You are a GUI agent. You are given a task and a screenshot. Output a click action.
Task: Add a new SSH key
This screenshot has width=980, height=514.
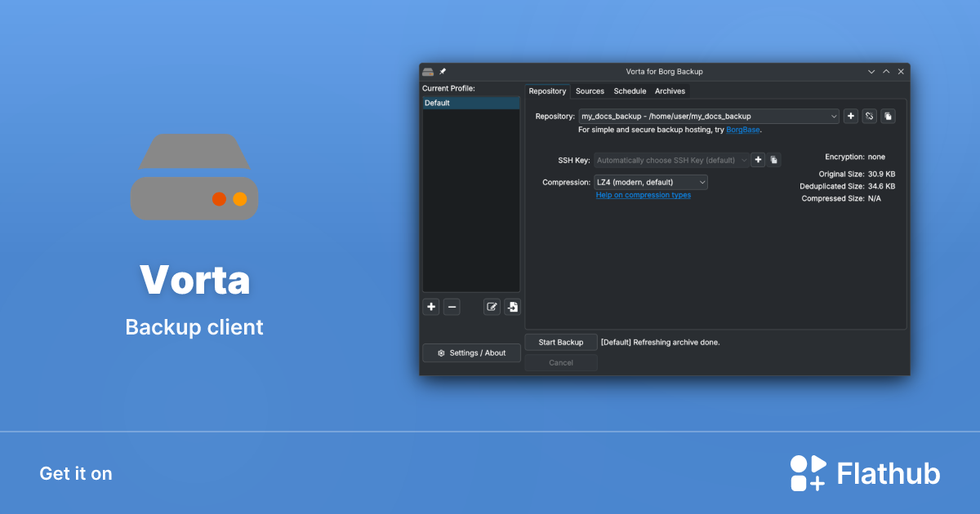(x=758, y=160)
